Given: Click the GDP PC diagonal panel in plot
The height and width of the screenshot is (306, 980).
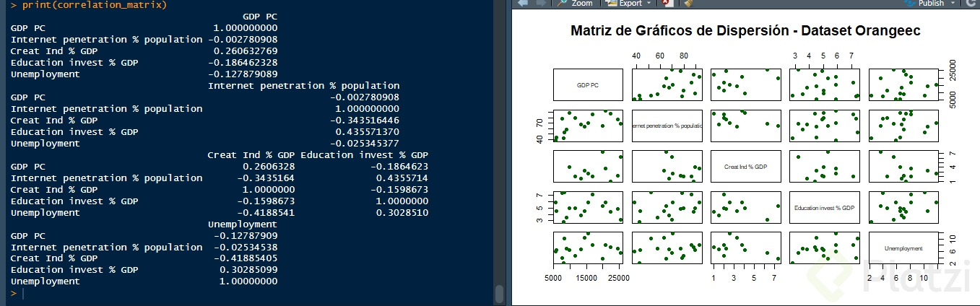Looking at the screenshot, I should pyautogui.click(x=588, y=84).
